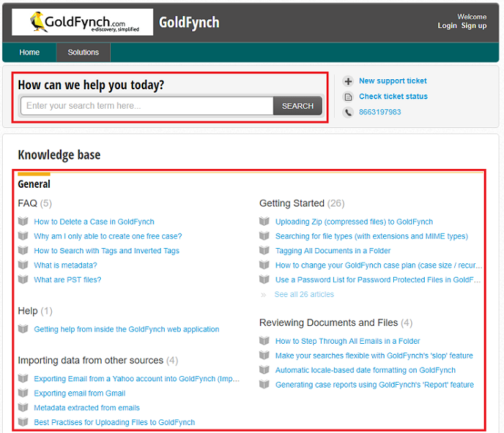This screenshot has height=433, width=504.
Task: Open Make your searches flexible with 'slop' feature
Action: tap(374, 355)
